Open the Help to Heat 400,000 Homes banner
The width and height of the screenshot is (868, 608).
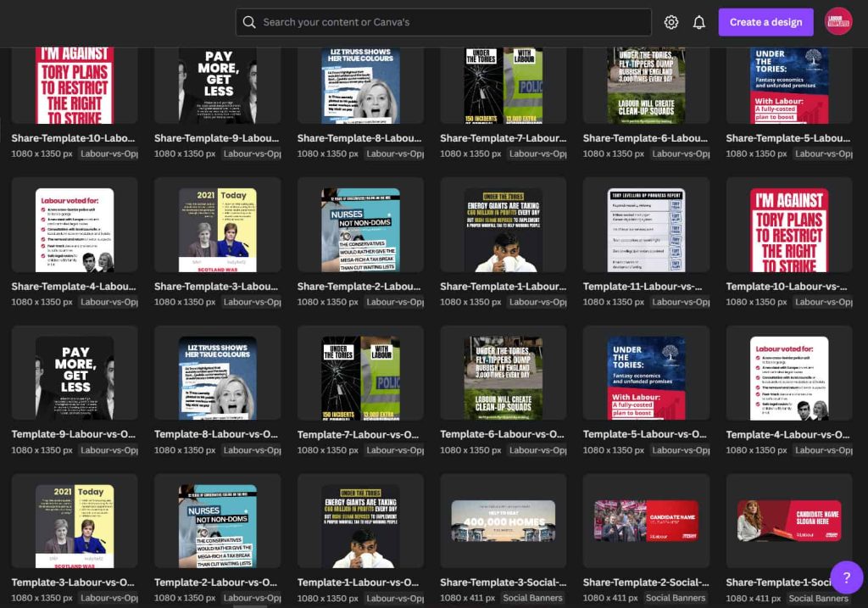tap(503, 520)
